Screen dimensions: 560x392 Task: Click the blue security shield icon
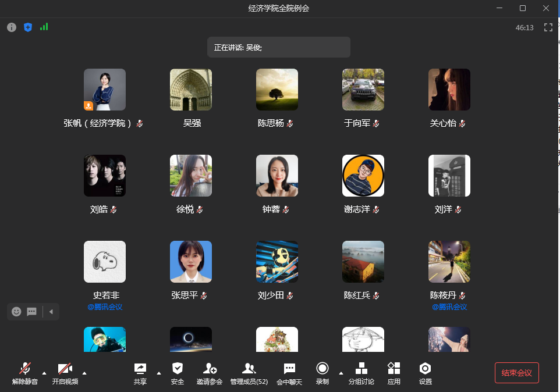coord(28,27)
